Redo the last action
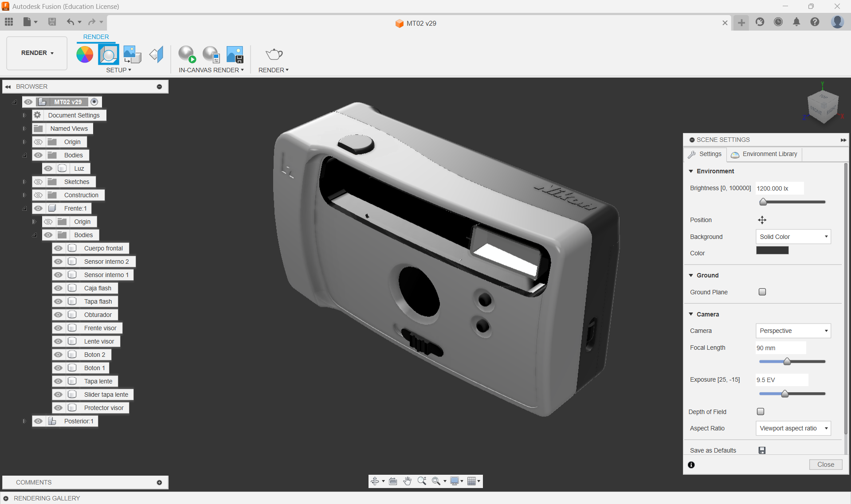The image size is (851, 504). (x=92, y=22)
